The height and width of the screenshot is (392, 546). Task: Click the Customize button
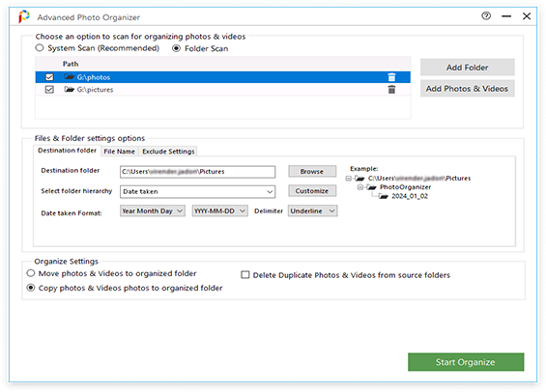[x=312, y=191]
